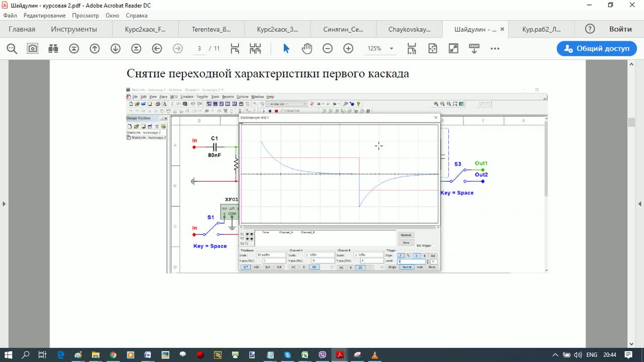Go to first page icon
Viewport: 644px width, 362px height.
pyautogui.click(x=74, y=49)
